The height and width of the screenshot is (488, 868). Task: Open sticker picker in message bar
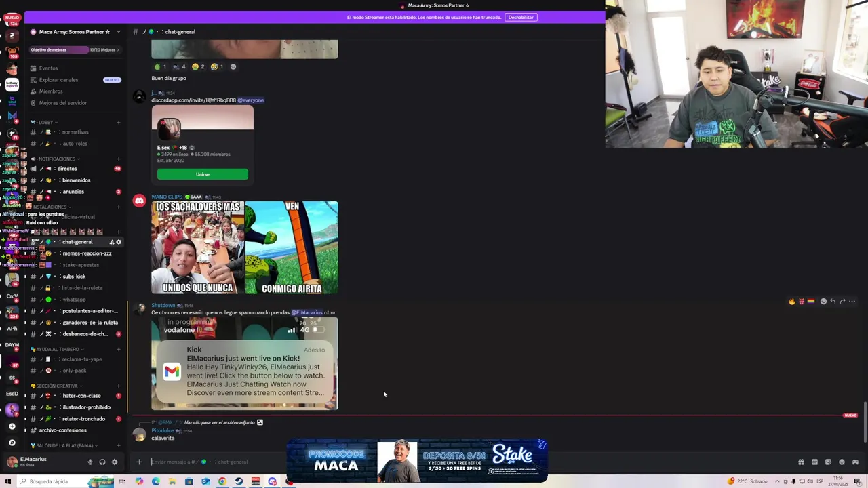(x=828, y=462)
